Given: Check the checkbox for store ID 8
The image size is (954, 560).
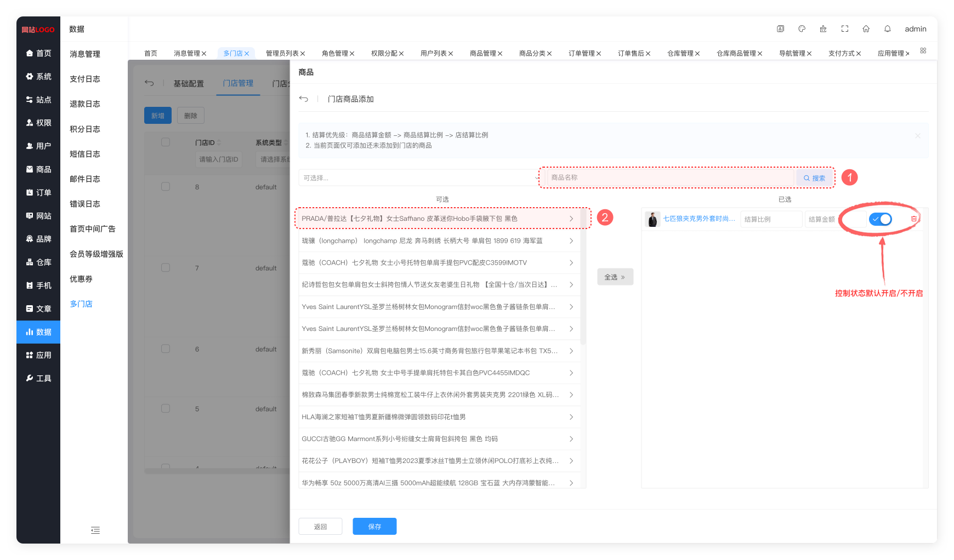Looking at the screenshot, I should 166,187.
